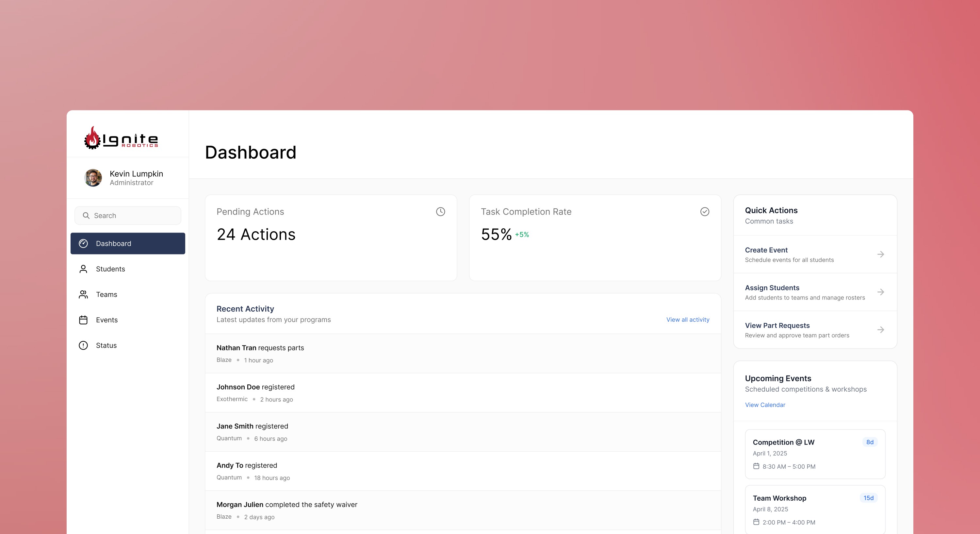Open the Create Event quick action

click(x=815, y=254)
